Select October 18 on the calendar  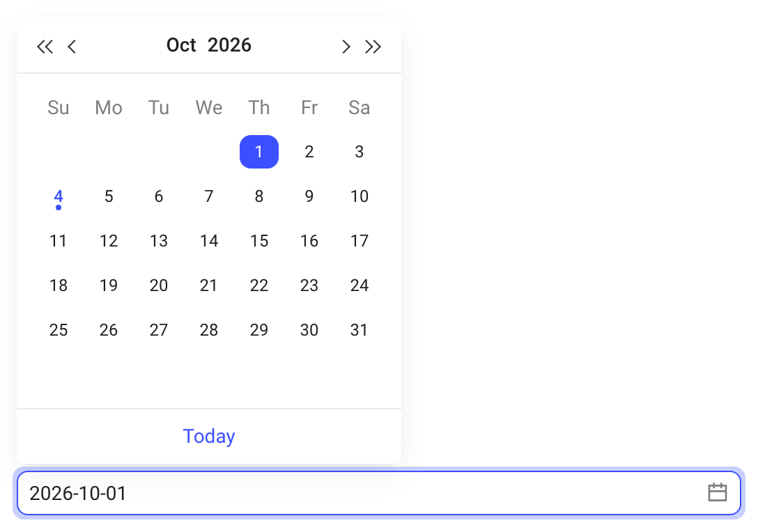59,285
